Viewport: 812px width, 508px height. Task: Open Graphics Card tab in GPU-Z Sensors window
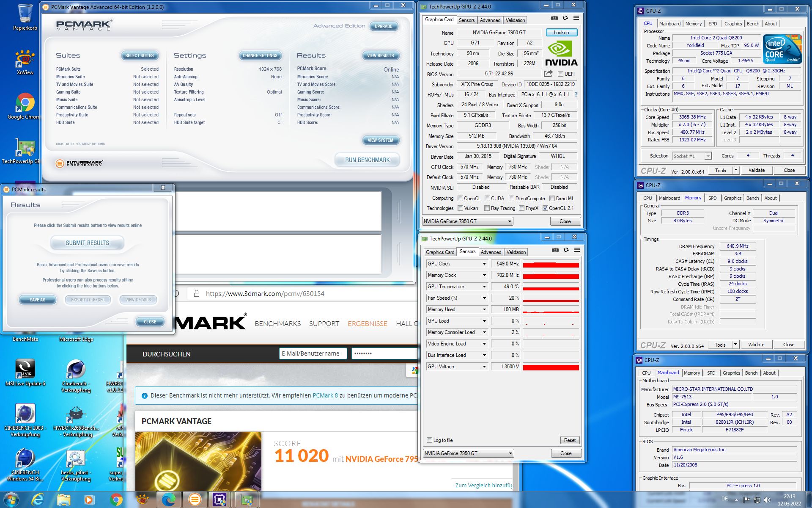click(x=440, y=252)
